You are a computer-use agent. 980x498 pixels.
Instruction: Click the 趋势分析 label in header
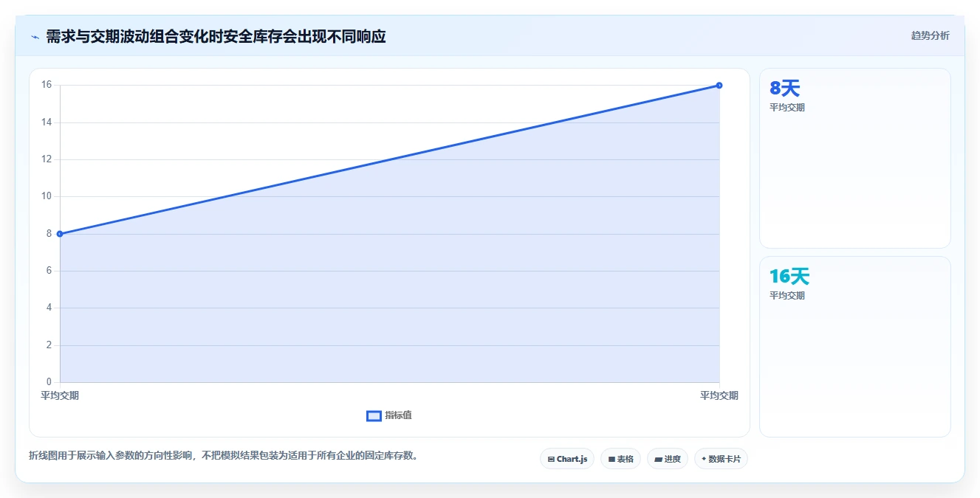[930, 35]
